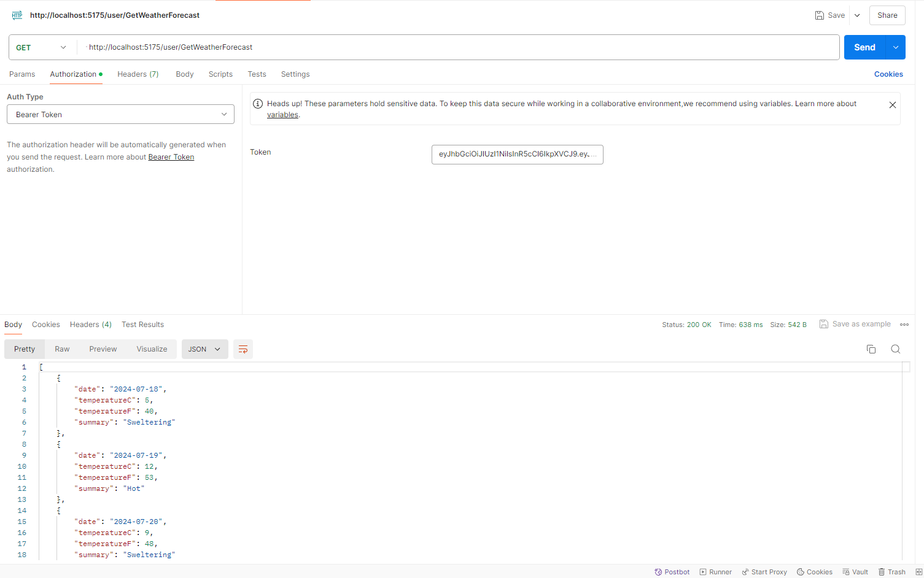924x578 pixels.
Task: Click line number 9 in response
Action: tap(24, 455)
